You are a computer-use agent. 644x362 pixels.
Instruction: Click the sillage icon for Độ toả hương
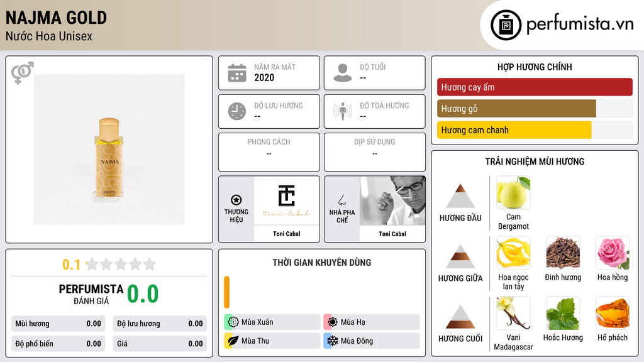[343, 111]
